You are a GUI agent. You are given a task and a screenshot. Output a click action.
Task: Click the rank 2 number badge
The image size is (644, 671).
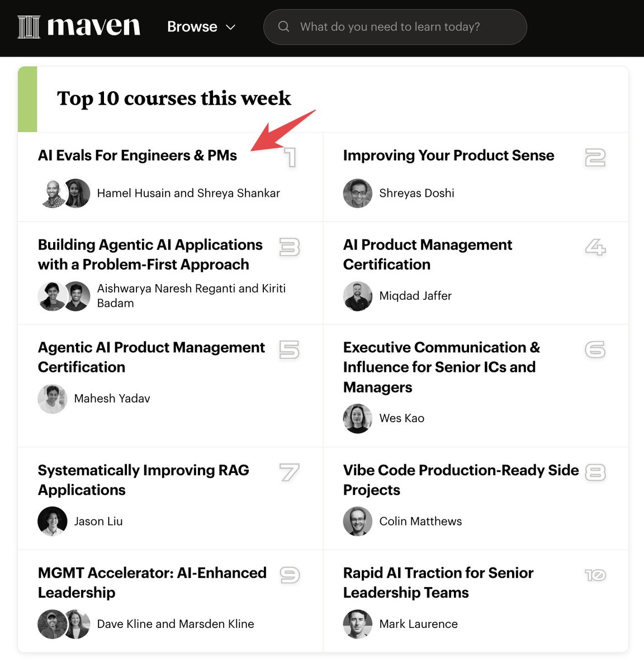tap(595, 157)
